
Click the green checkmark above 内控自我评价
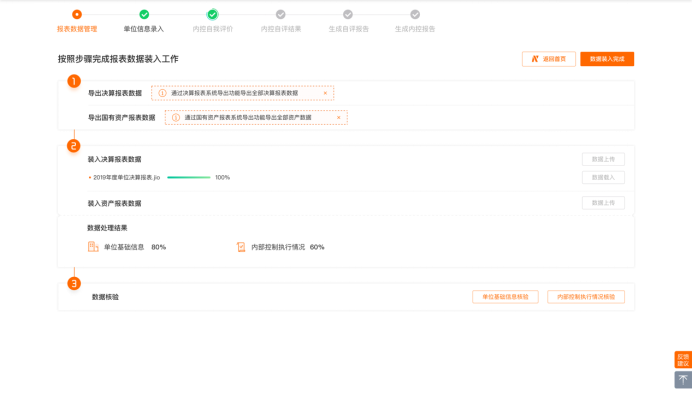(212, 14)
